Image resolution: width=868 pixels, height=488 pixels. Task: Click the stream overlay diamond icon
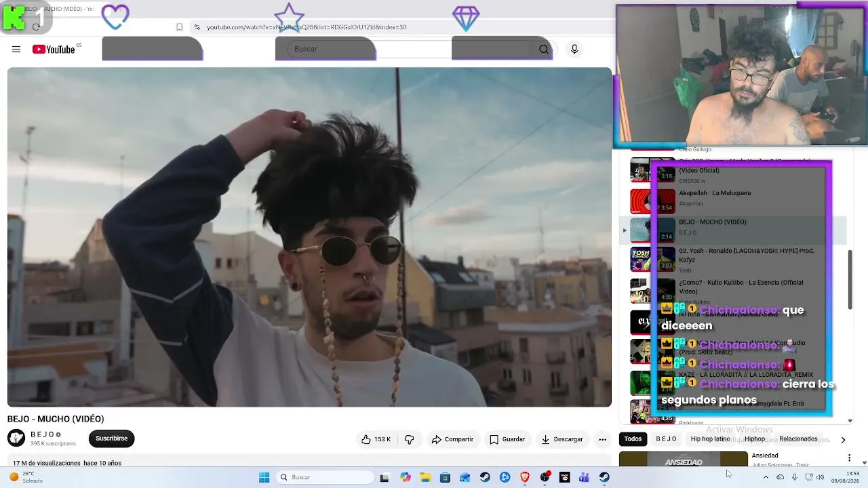click(x=466, y=19)
